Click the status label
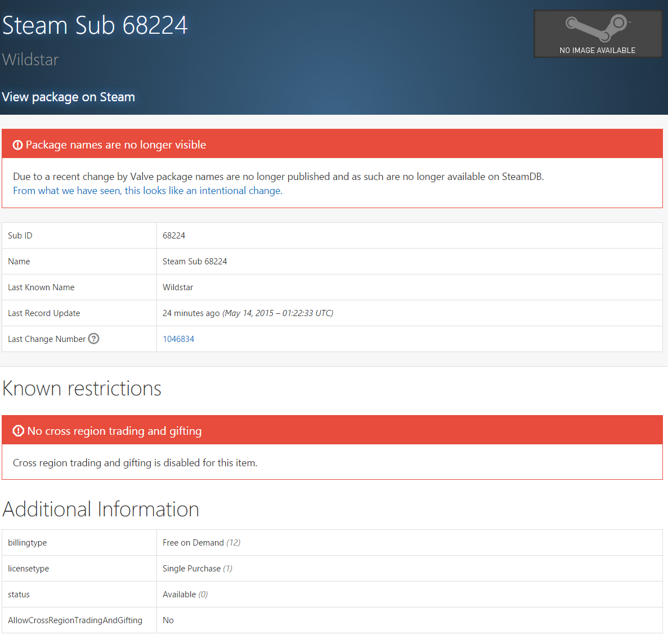Viewport: 668px width, 644px height. click(x=19, y=595)
